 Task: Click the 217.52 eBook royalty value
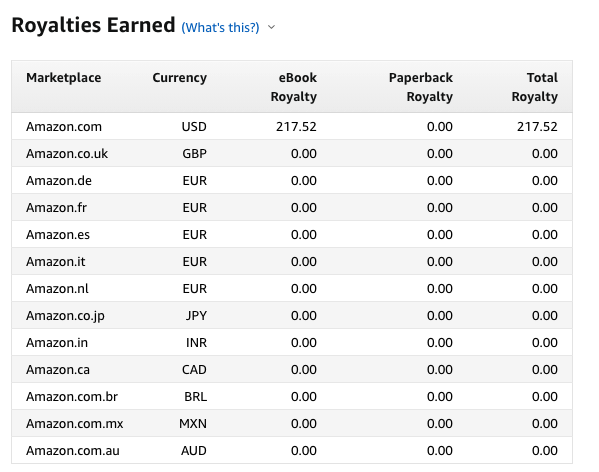click(x=296, y=126)
